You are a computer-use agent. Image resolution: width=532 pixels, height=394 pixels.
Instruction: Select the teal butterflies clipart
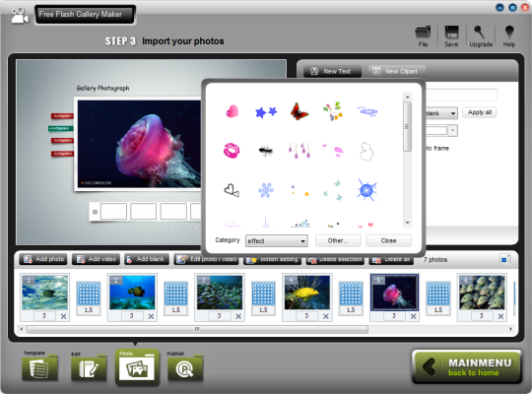tap(333, 190)
